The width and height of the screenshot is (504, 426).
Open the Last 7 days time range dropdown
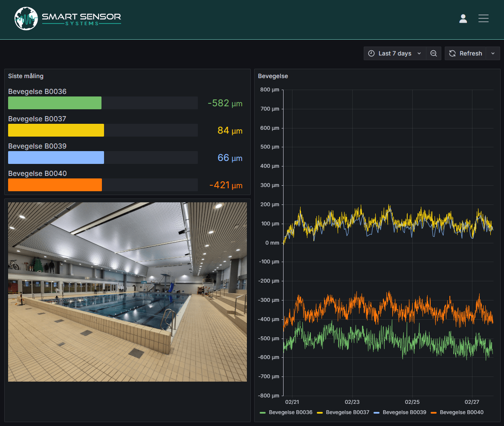point(395,53)
